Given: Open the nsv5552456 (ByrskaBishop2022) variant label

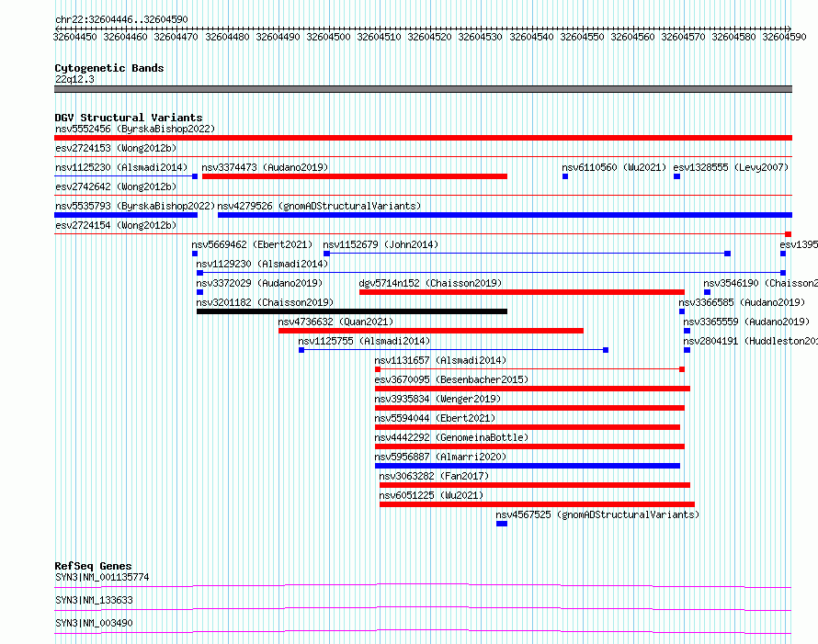Looking at the screenshot, I should coord(135,129).
